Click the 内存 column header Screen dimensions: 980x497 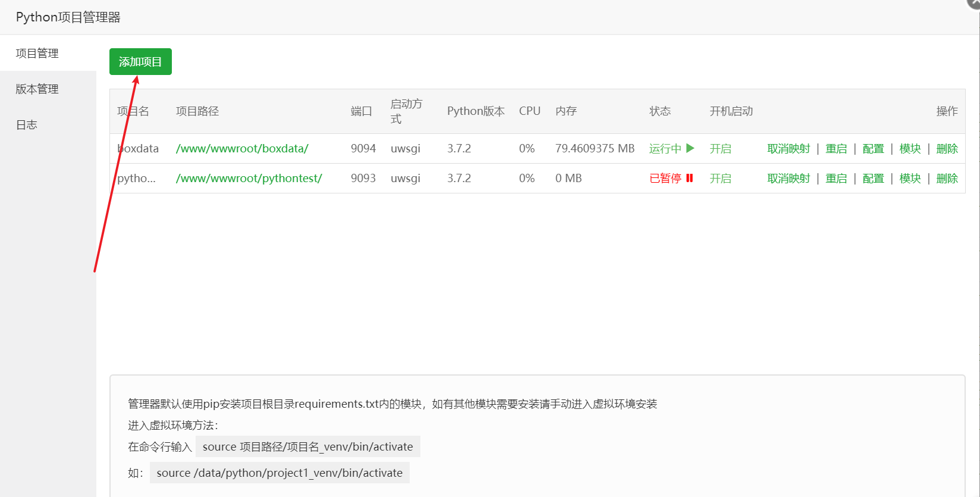point(566,111)
